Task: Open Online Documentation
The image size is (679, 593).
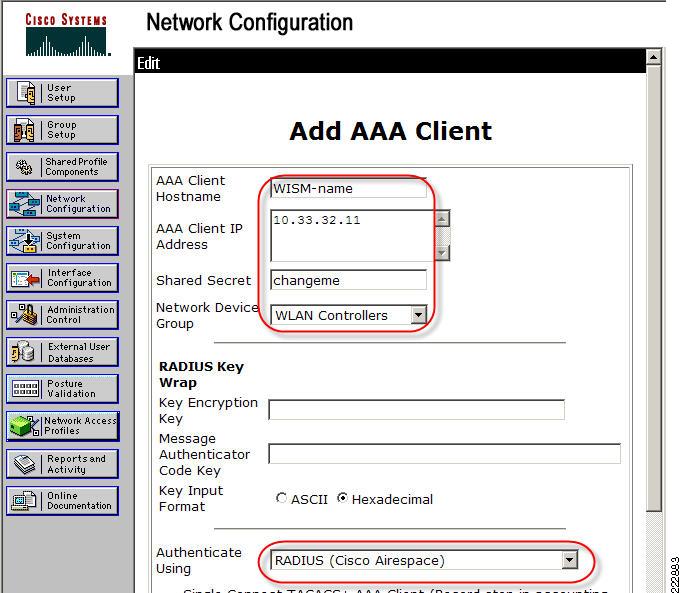Action: (62, 501)
